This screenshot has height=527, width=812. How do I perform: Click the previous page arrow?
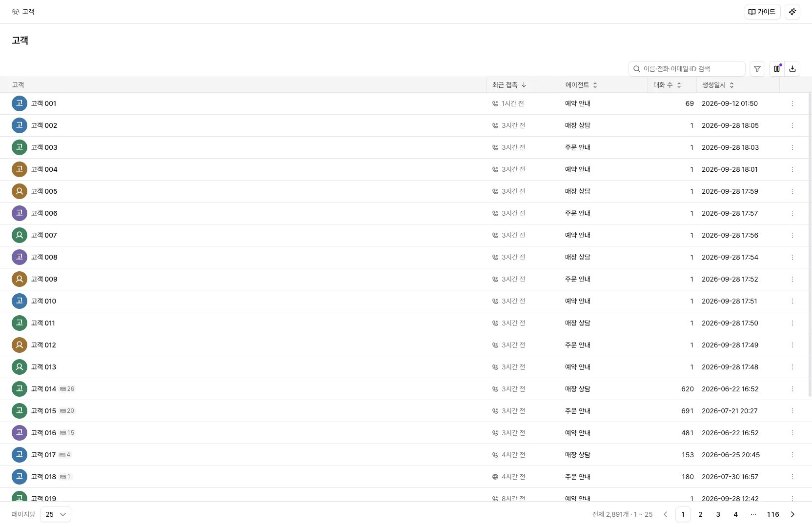(665, 514)
